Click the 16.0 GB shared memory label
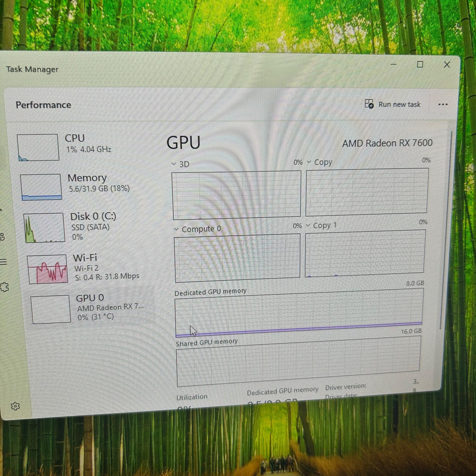This screenshot has width=476, height=476. click(411, 331)
